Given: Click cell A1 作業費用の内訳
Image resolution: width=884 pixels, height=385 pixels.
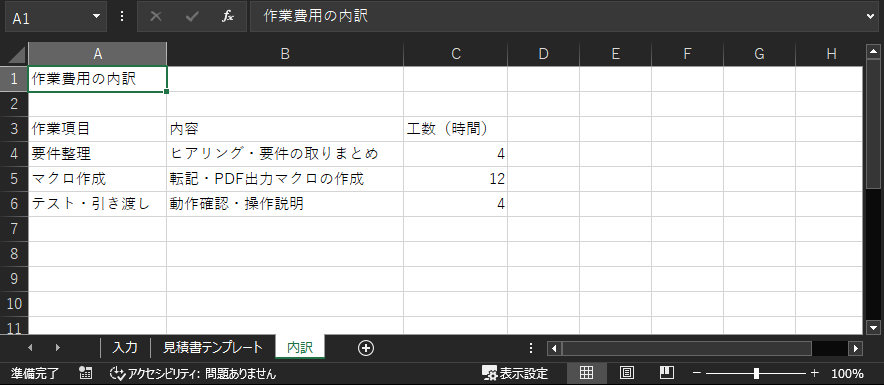Looking at the screenshot, I should pos(98,79).
